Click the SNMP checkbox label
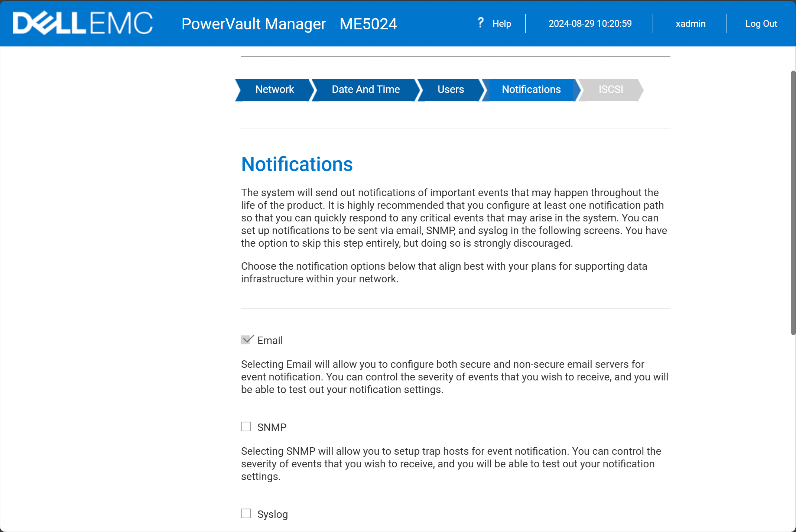Screen dimensions: 796x532 [x=272, y=427]
